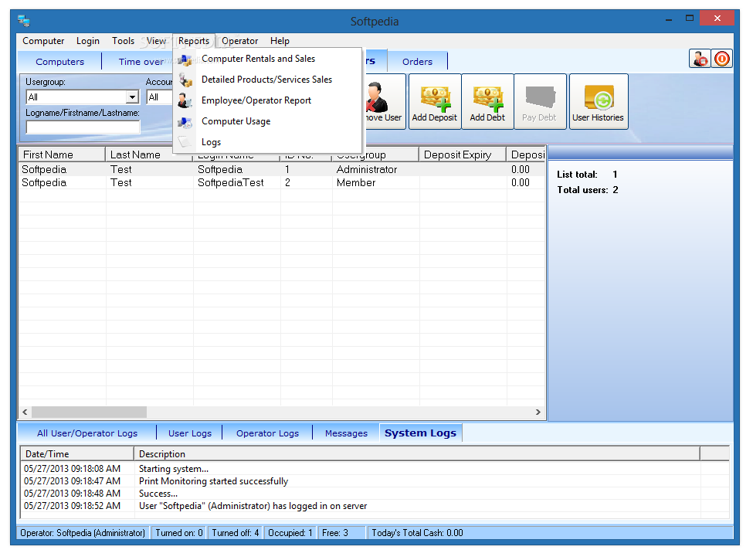Click the Logname/Firstname/Lastname search field
Viewport: 753px width, 560px height.
(83, 127)
